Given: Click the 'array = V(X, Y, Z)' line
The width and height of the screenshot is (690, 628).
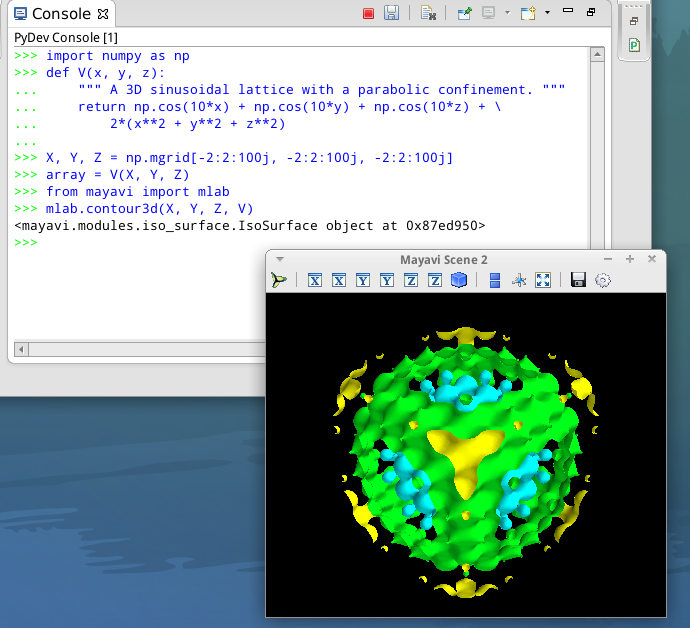Looking at the screenshot, I should (117, 175).
